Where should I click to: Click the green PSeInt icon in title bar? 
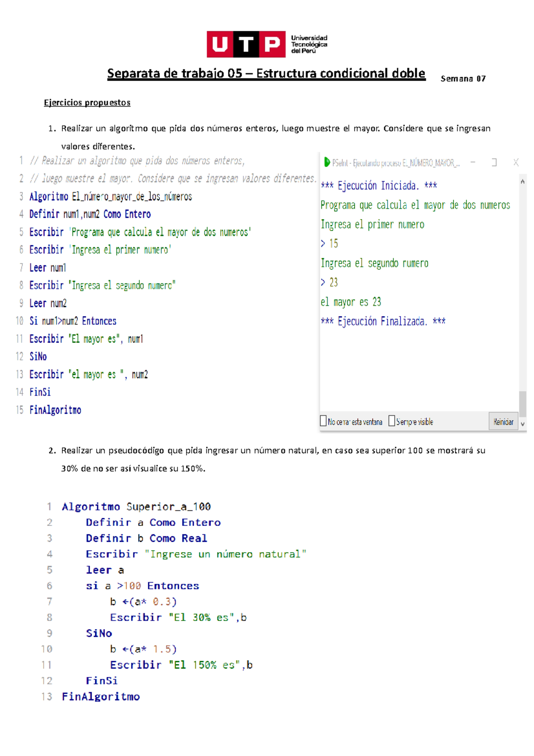[x=327, y=163]
